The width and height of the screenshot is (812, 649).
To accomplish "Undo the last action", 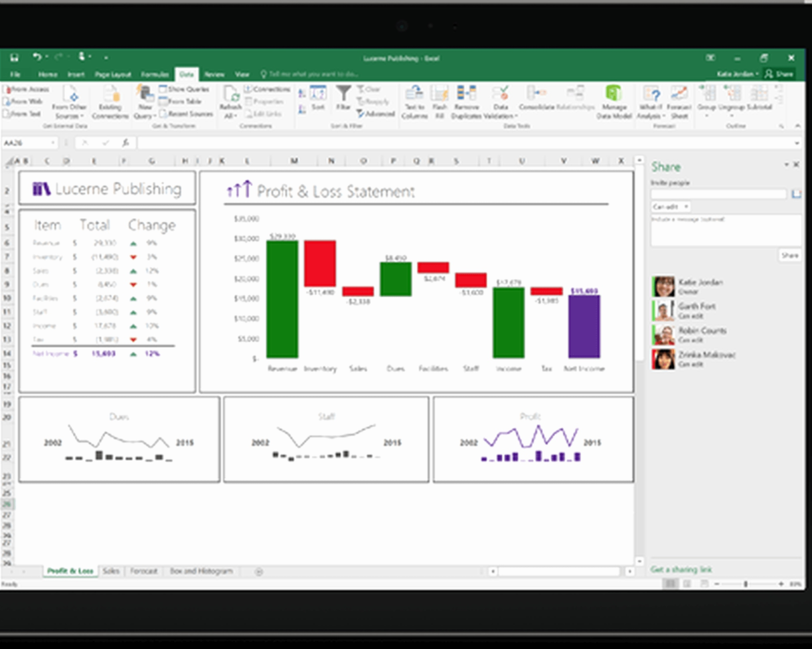I will pos(37,58).
